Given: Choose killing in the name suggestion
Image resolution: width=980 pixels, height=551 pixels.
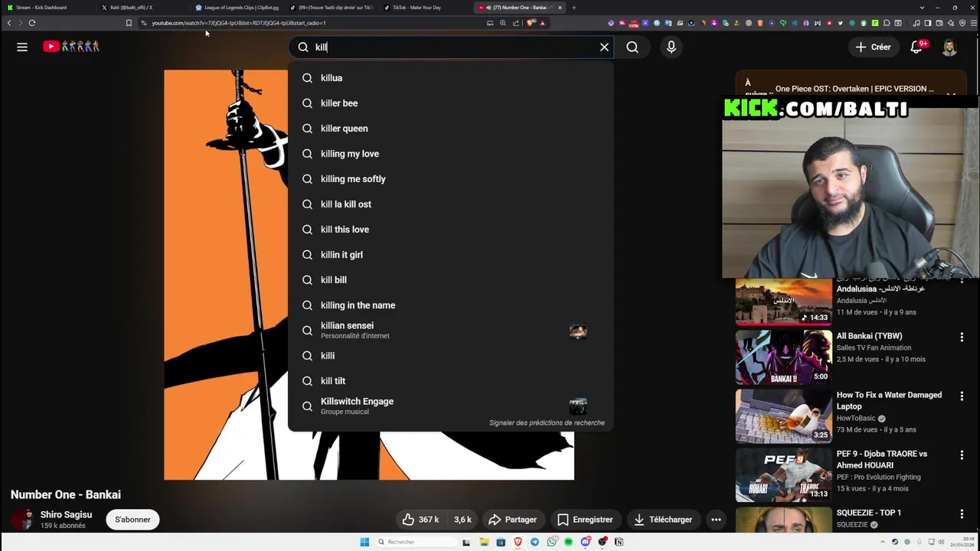Looking at the screenshot, I should pos(451,305).
